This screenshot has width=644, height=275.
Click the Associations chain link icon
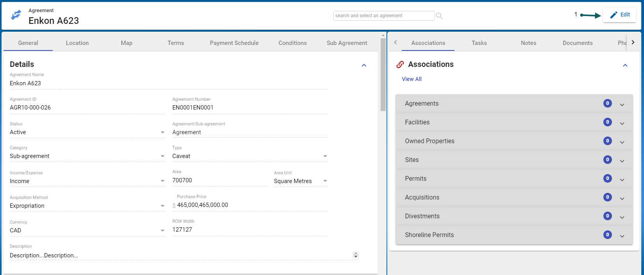coord(400,65)
